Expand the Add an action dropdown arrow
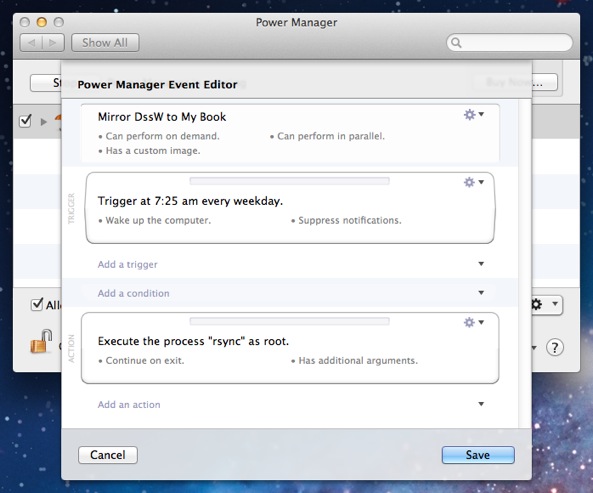 481,404
